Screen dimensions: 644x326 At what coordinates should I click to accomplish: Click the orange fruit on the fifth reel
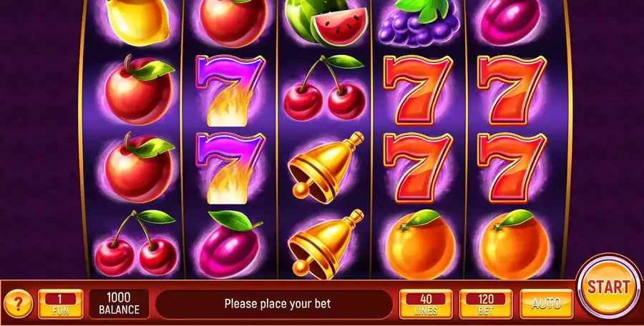click(x=514, y=244)
